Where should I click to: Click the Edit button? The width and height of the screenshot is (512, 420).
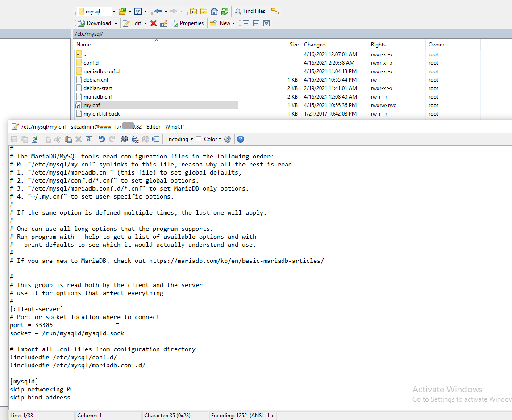pyautogui.click(x=132, y=23)
